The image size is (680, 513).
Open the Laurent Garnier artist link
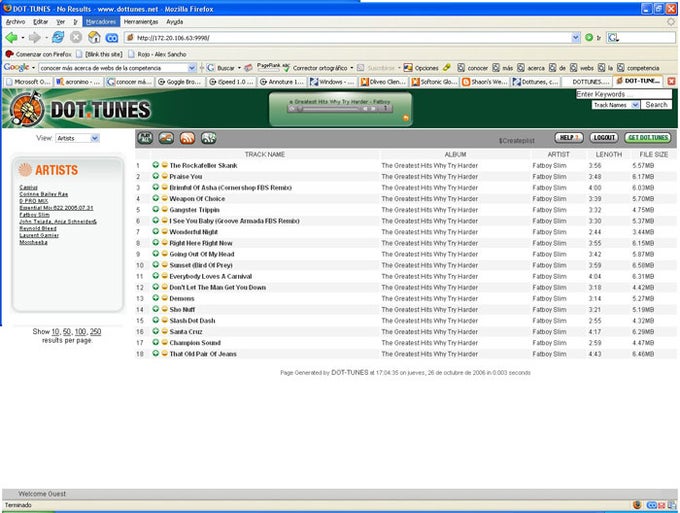(x=39, y=235)
